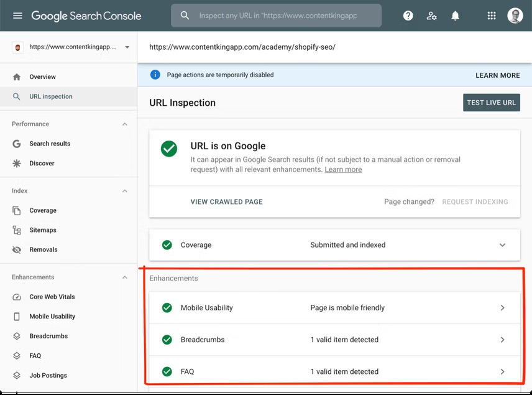Open the Core Web Vitals report
This screenshot has height=395, width=532.
pos(52,297)
